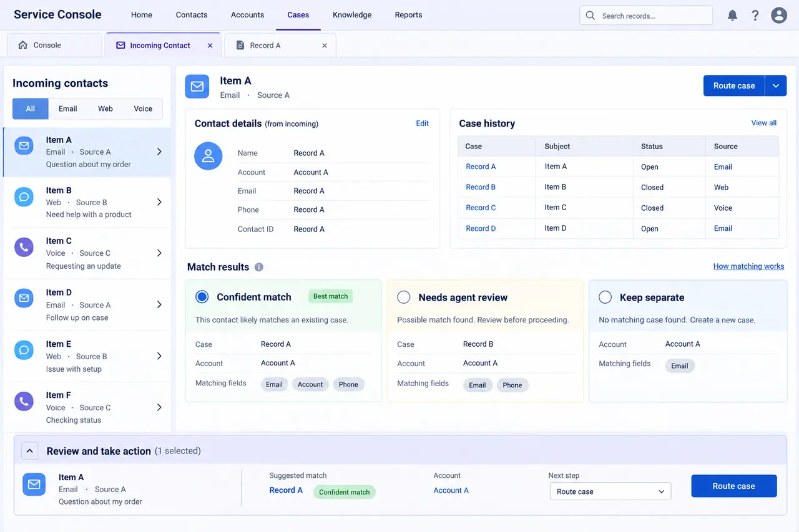
Task: Open the user profile avatar menu
Action: click(x=779, y=16)
